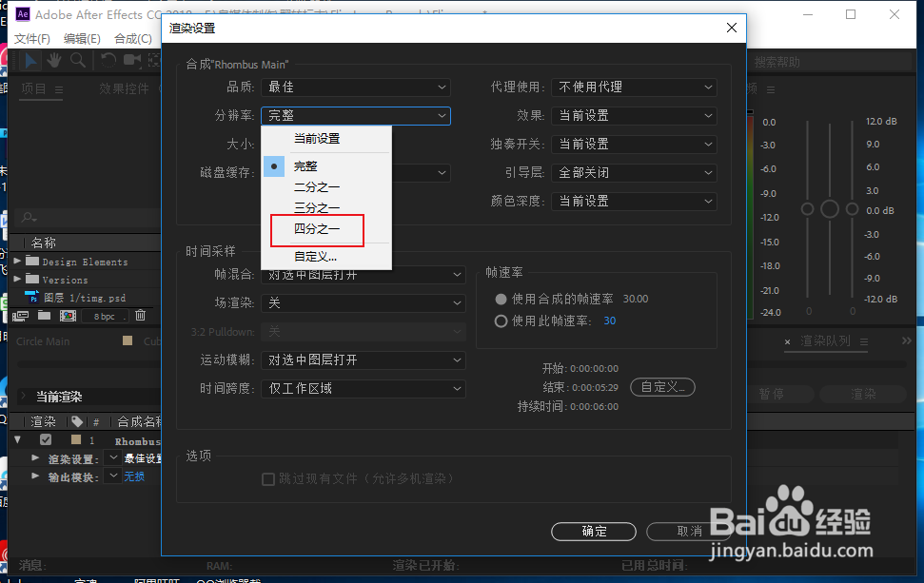Open the 效果 dropdown
This screenshot has height=583, width=924.
pos(634,115)
